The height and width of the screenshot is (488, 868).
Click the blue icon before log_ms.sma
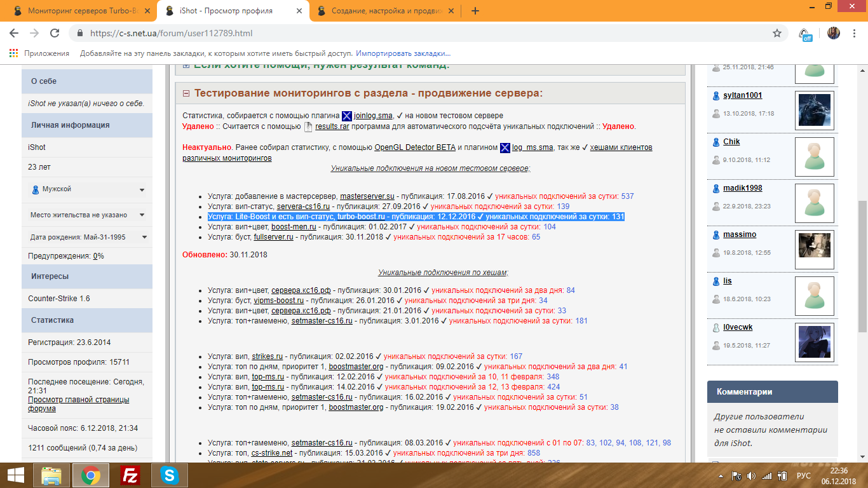point(505,147)
